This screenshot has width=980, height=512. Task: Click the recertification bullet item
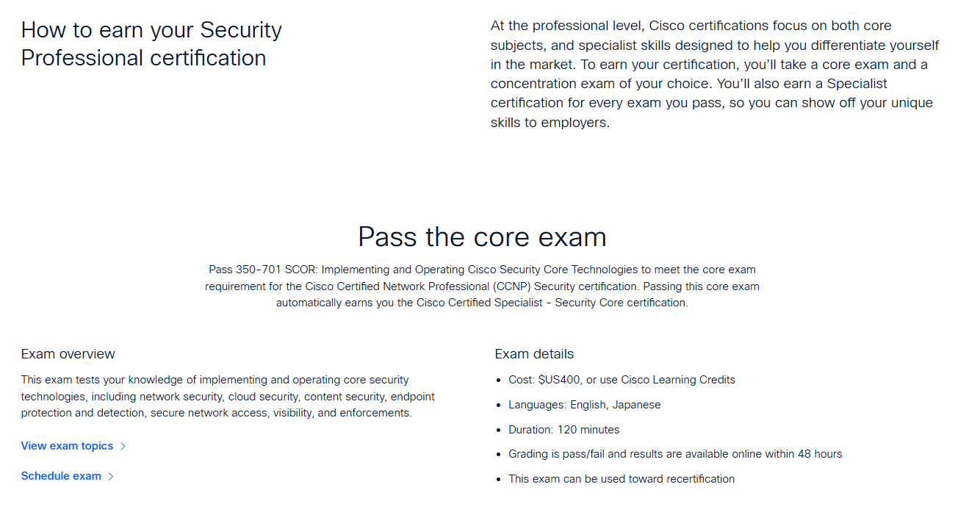tap(621, 478)
